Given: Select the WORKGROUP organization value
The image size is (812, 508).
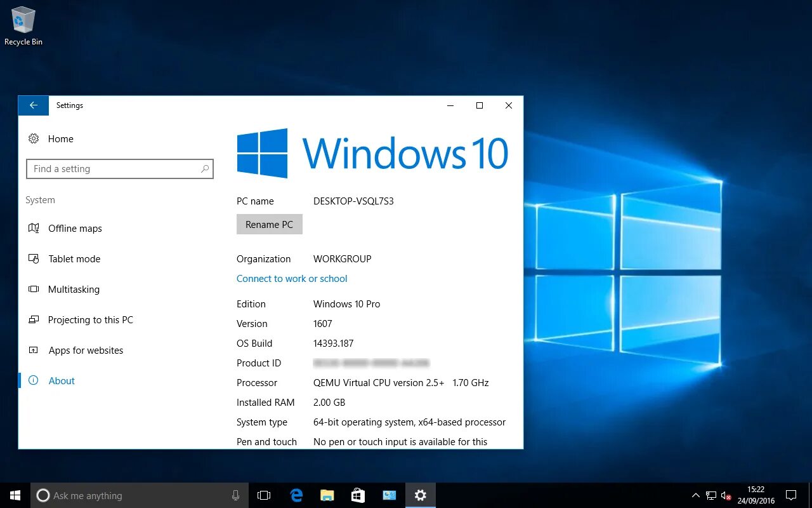Looking at the screenshot, I should tap(343, 258).
